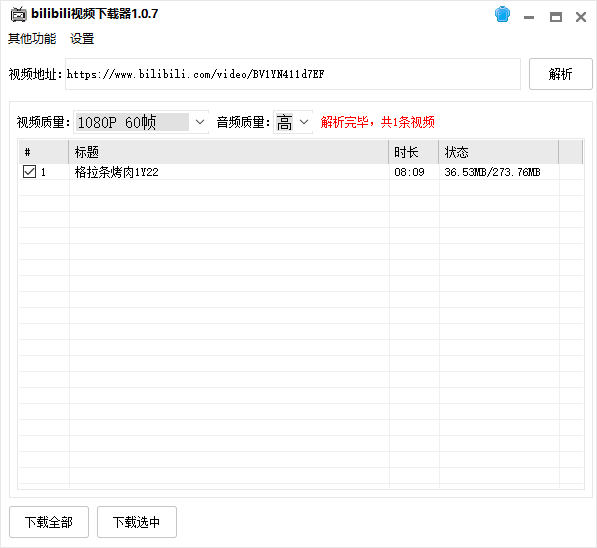This screenshot has width=597, height=548.
Task: Click the 解析 button
Action: pyautogui.click(x=560, y=74)
